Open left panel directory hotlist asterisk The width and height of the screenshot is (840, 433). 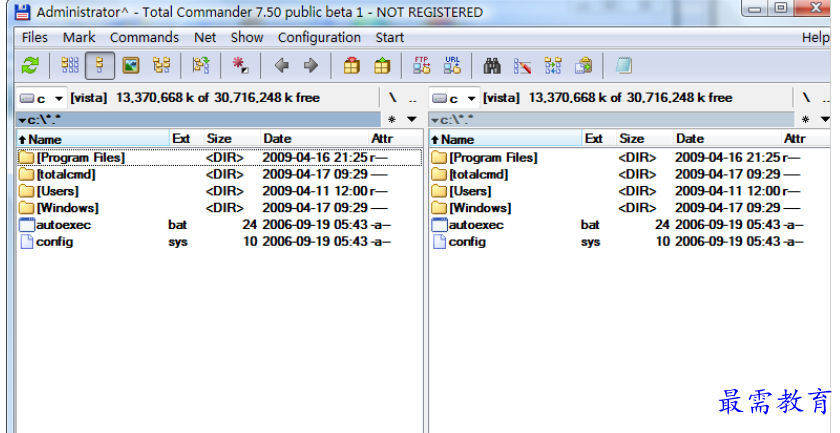pyautogui.click(x=392, y=120)
